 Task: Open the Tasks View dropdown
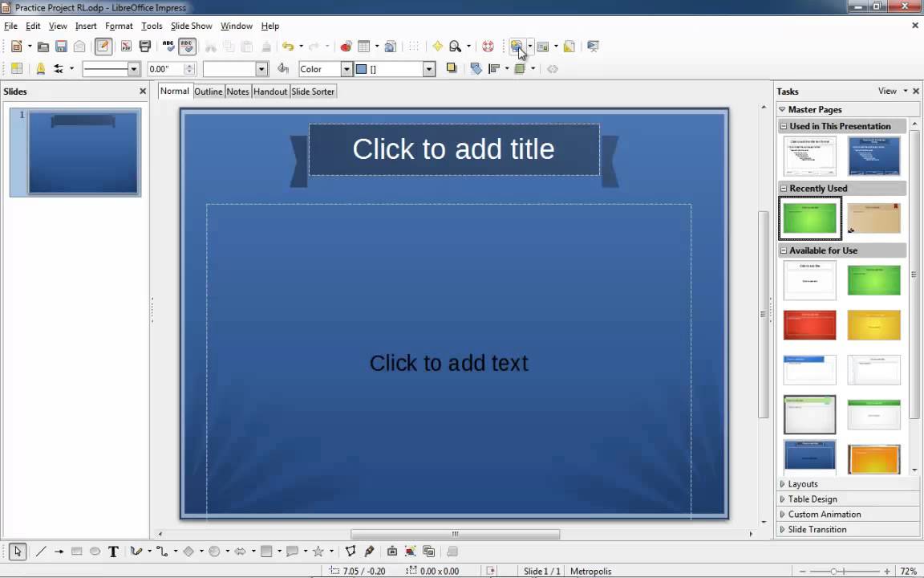point(892,91)
